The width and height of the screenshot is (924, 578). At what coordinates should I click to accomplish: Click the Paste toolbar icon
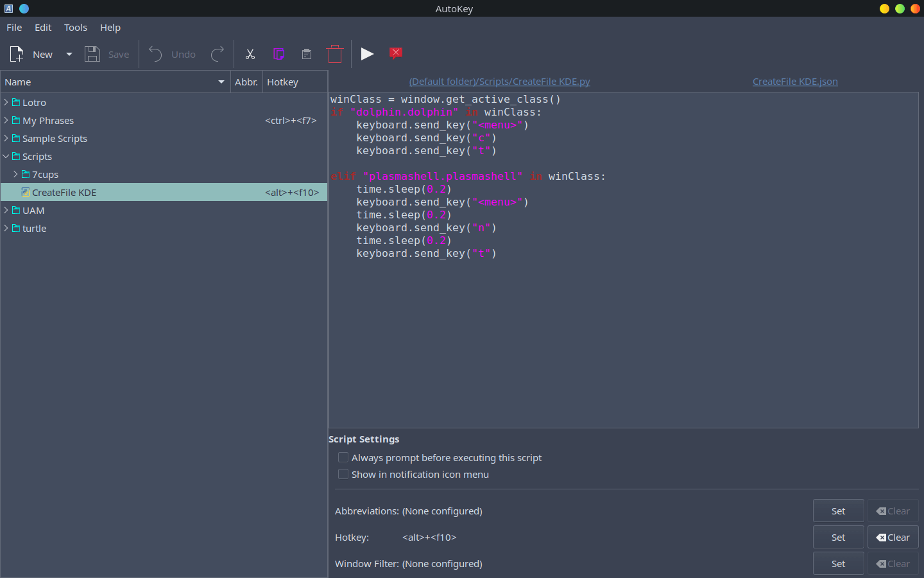tap(307, 54)
